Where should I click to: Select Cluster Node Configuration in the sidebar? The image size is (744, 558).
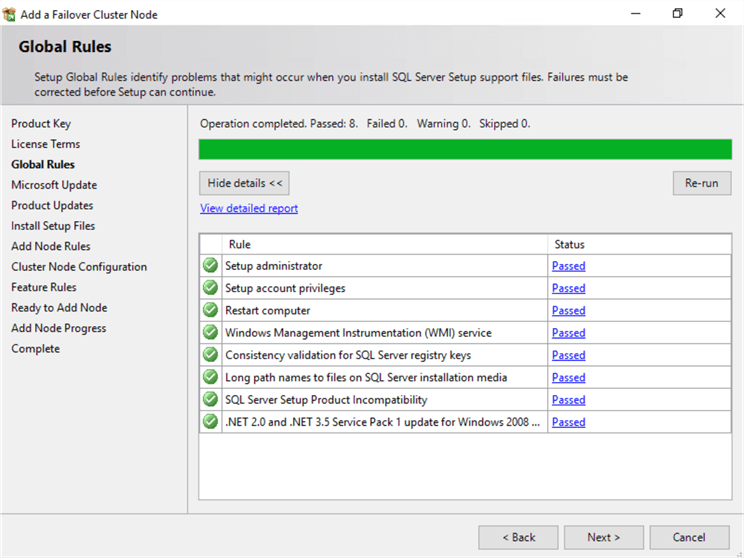pyautogui.click(x=79, y=267)
